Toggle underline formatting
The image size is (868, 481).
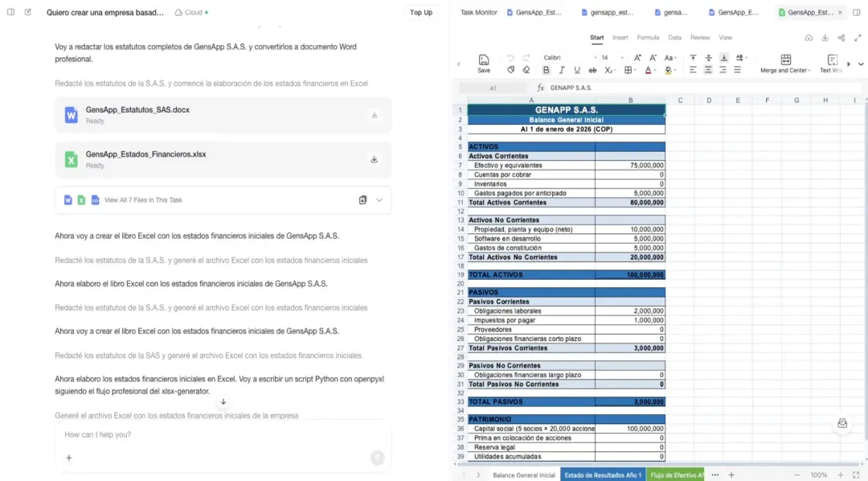coord(577,70)
